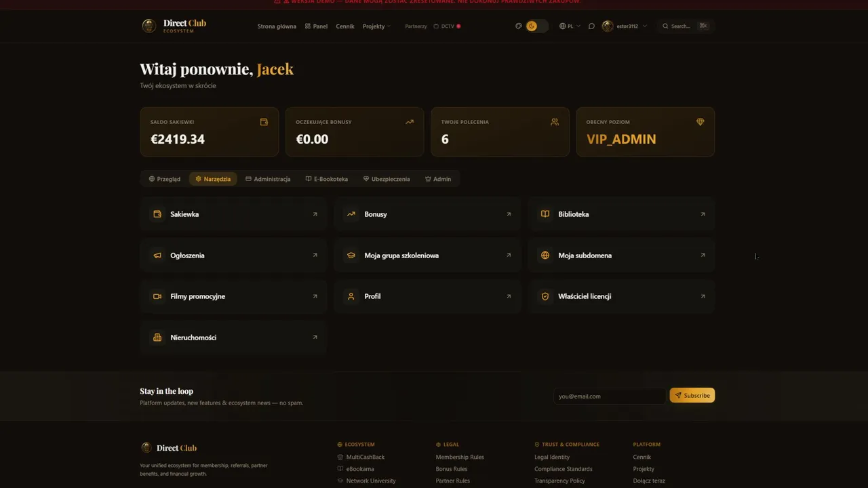Click the Właściciel licencji shield icon
This screenshot has height=488, width=868.
[545, 296]
